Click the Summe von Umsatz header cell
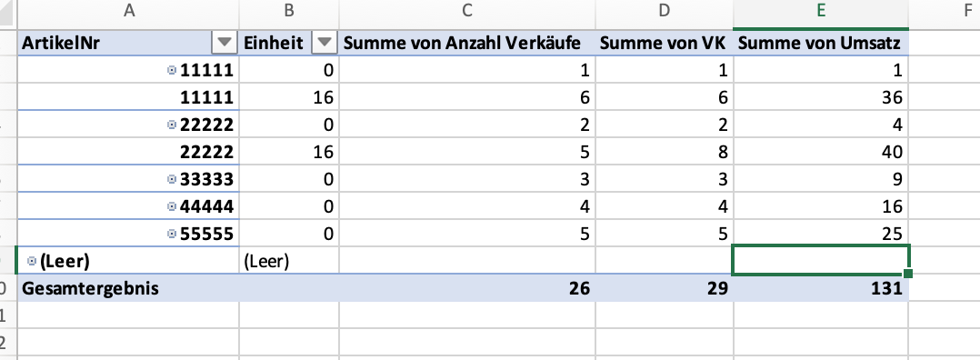Viewport: 980px width, 360px height. [821, 43]
